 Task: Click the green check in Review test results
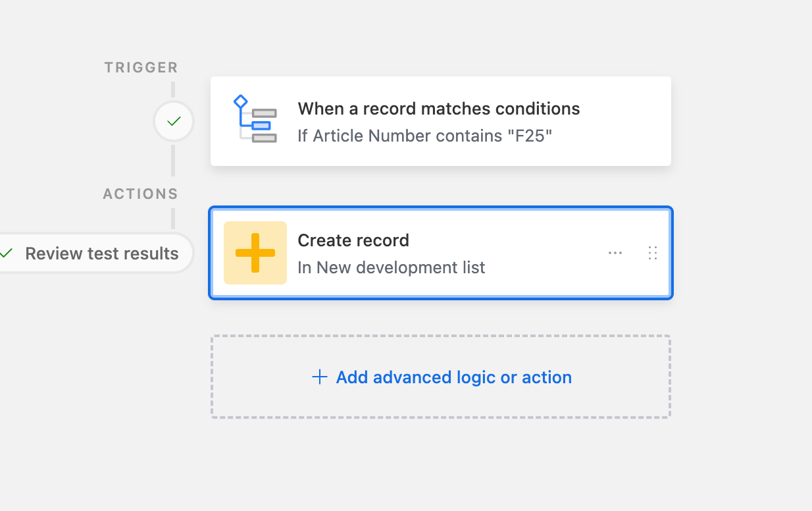pos(7,254)
